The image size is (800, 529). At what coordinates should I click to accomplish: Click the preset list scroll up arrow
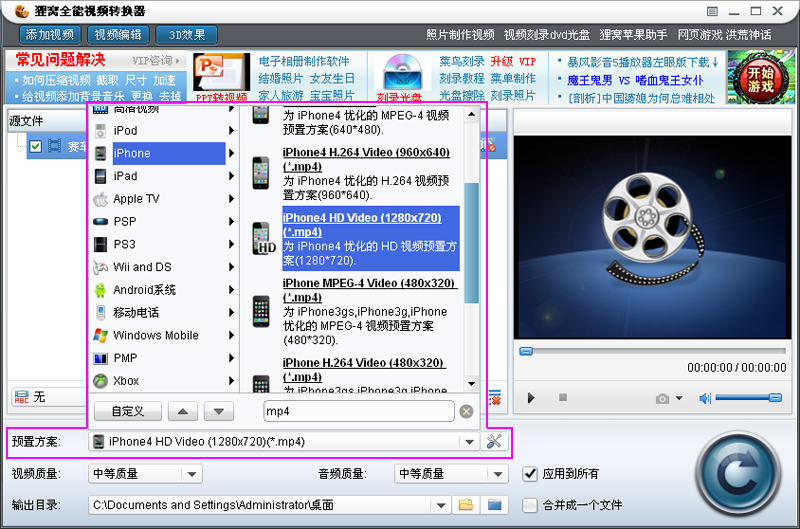471,114
